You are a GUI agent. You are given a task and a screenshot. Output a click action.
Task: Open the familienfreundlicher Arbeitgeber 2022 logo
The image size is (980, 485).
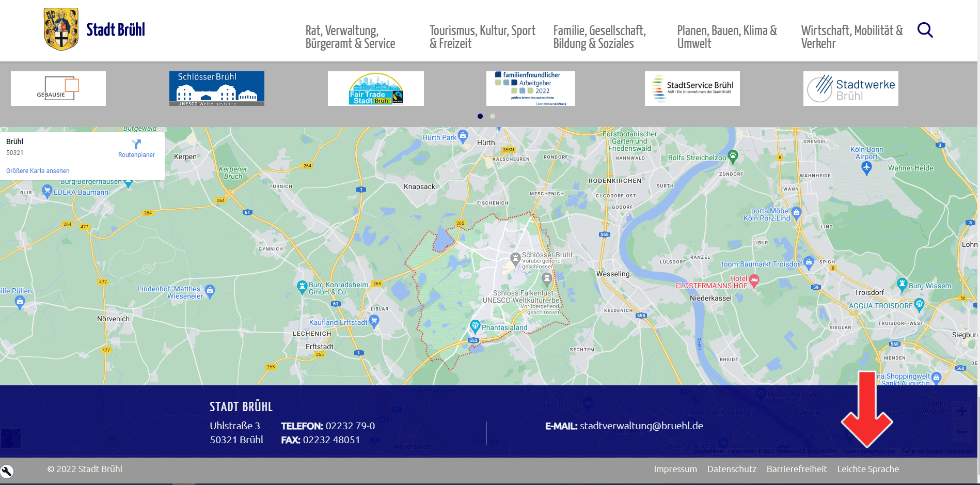(531, 89)
